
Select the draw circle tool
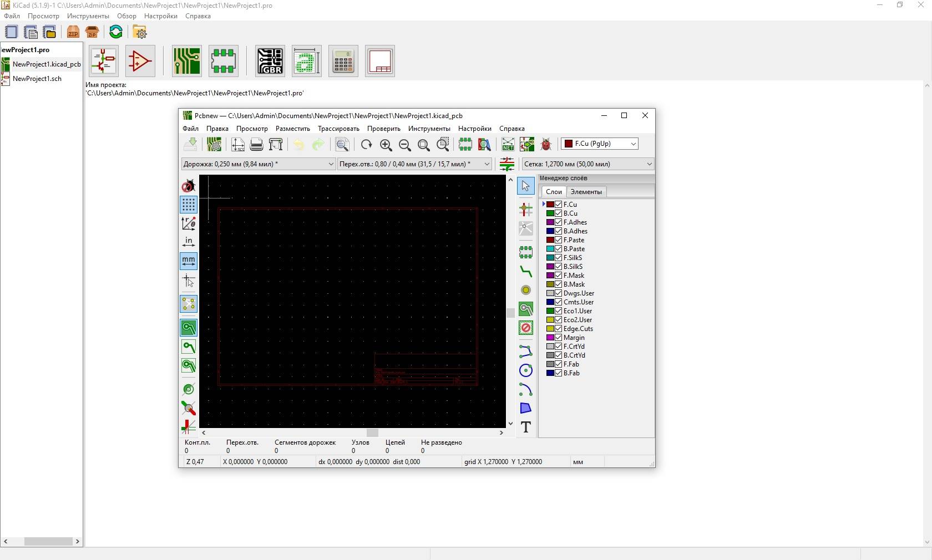(x=526, y=370)
